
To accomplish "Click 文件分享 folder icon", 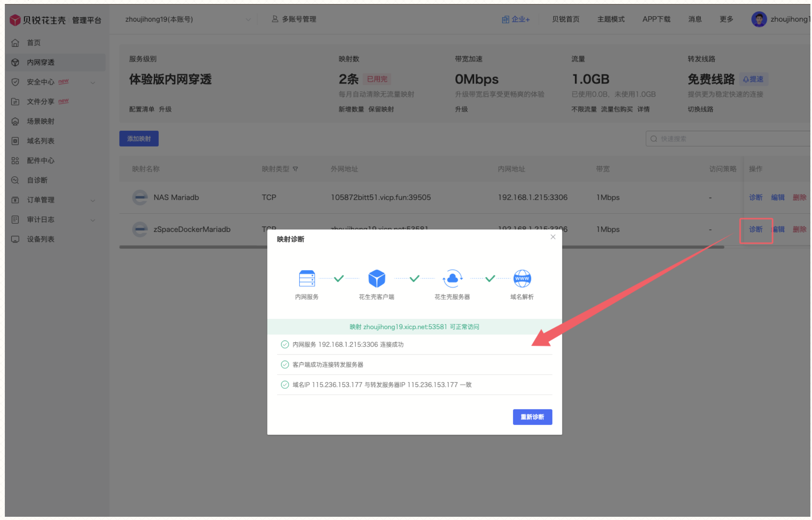I will click(x=15, y=102).
